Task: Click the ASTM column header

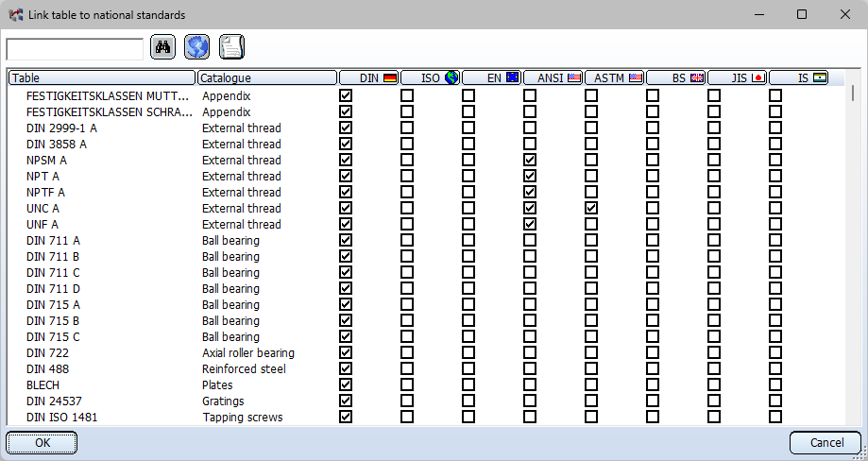Action: (615, 78)
